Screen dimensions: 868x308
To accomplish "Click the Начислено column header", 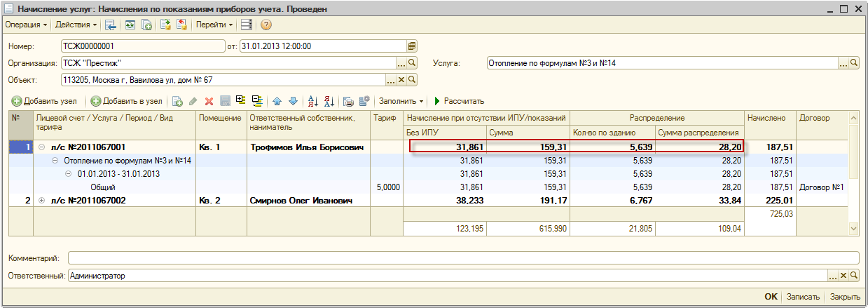I will pyautogui.click(x=770, y=125).
